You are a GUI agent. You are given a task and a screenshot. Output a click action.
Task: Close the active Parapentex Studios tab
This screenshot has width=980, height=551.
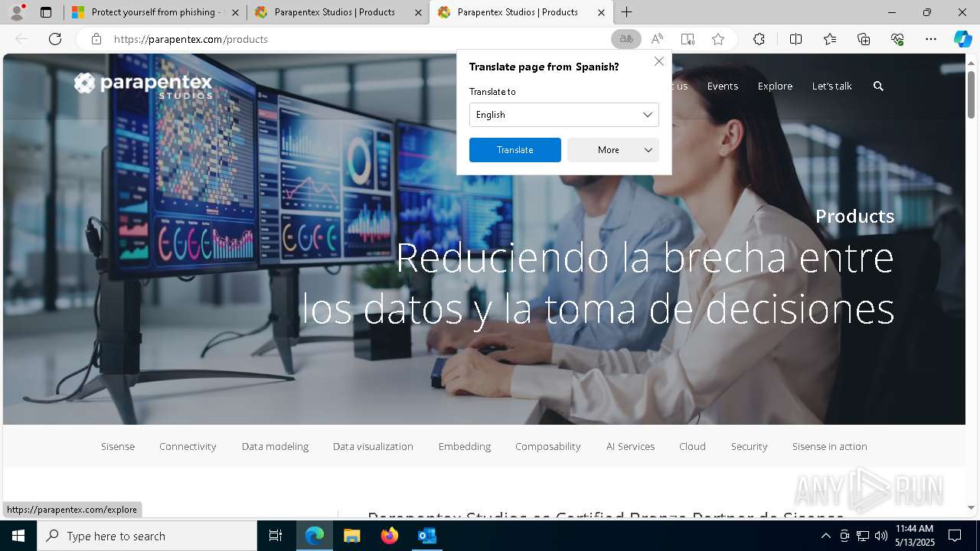(x=601, y=12)
